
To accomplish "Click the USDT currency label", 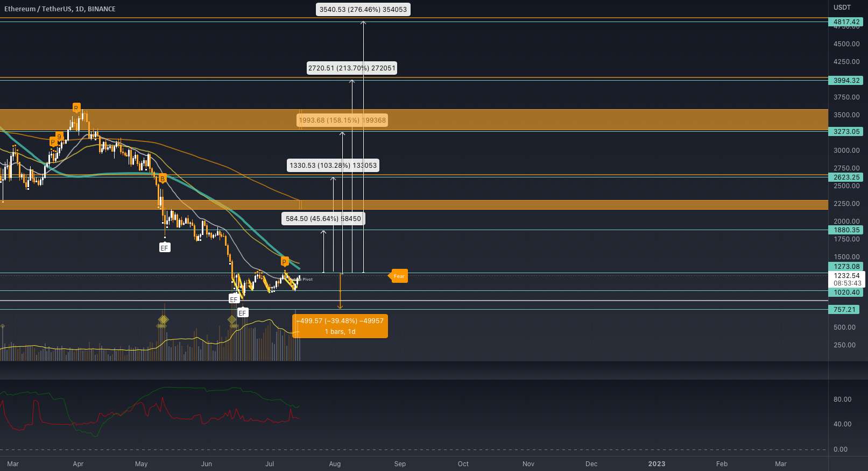I will click(842, 8).
